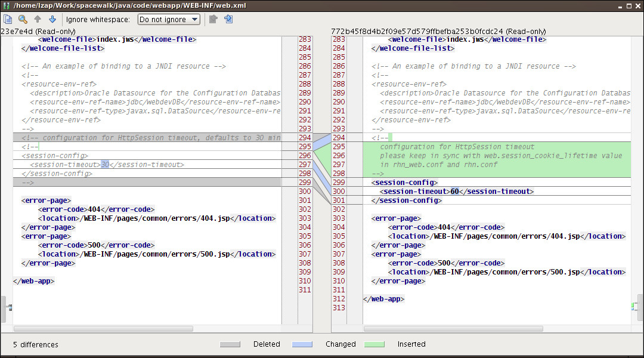This screenshot has height=358, width=644.
Task: Click the green Inserted legend swatch
Action: [x=374, y=344]
